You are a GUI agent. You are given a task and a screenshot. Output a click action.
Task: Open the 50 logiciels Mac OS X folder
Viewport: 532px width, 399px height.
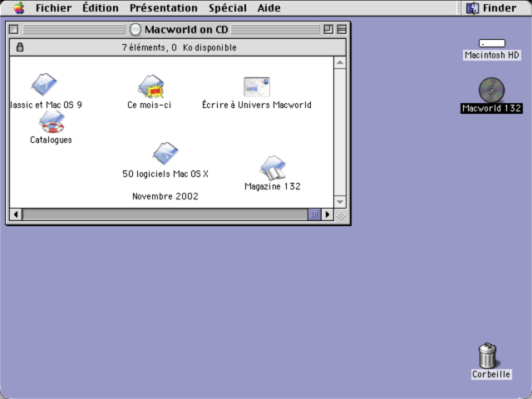165,153
